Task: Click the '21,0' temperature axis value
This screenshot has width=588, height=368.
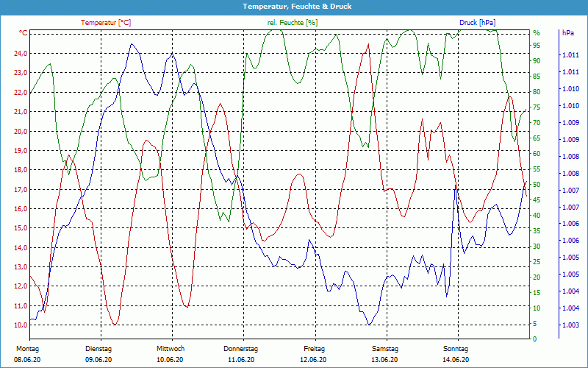Action: tap(21, 112)
